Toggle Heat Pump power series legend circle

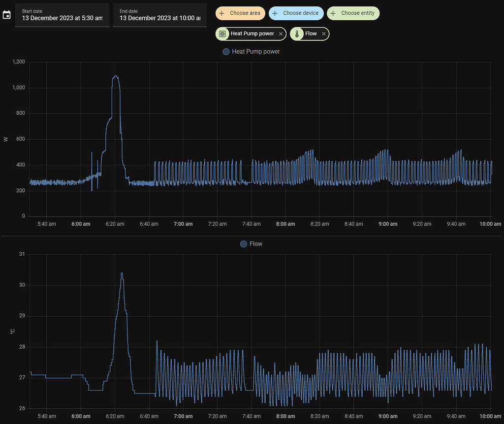click(226, 52)
